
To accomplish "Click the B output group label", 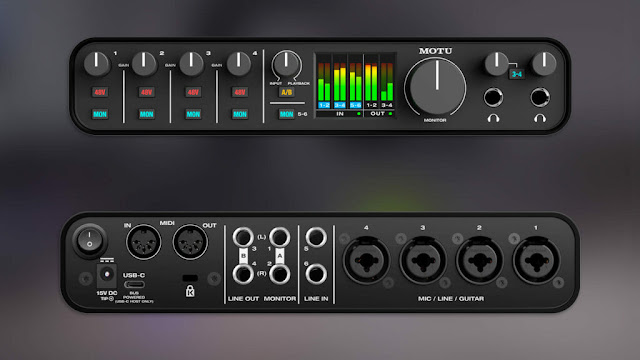I will [x=243, y=256].
